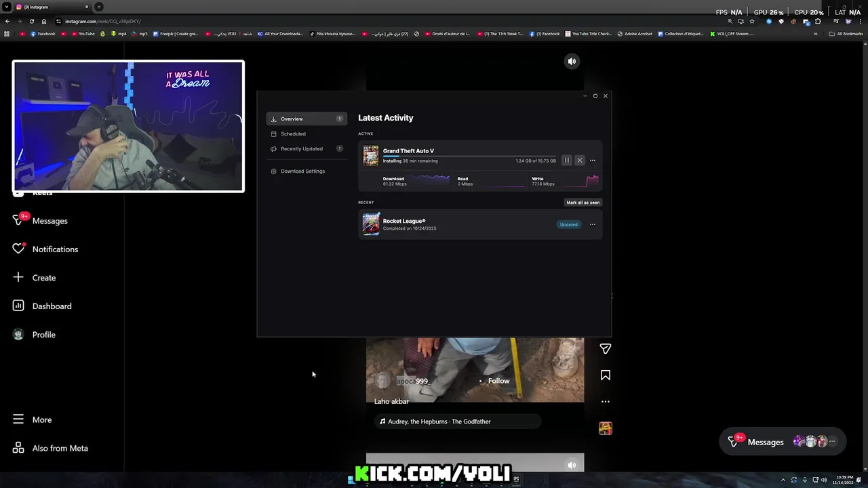
Task: Open the apoca999_ profile
Action: [412, 381]
